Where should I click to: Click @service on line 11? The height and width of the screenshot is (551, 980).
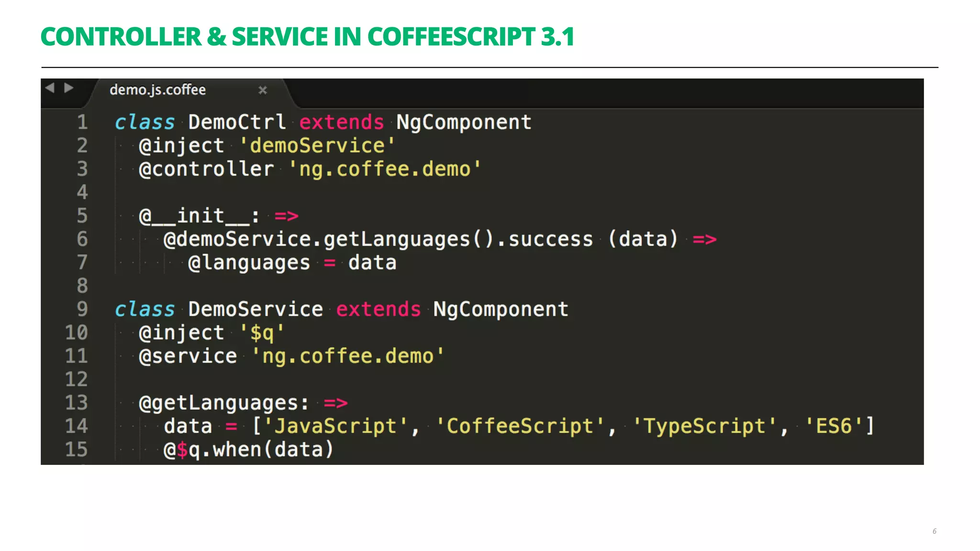pos(188,356)
